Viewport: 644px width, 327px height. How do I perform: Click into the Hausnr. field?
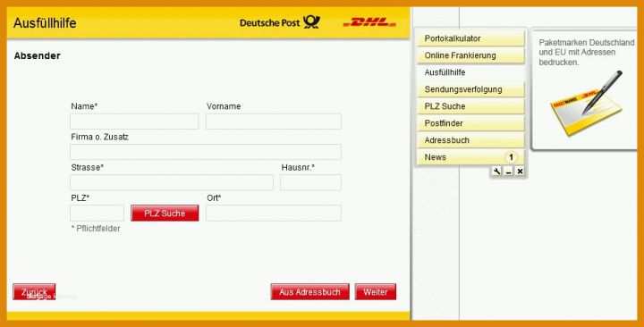tap(310, 182)
